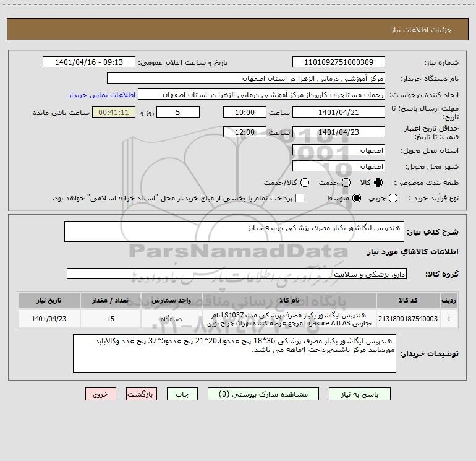This screenshot has height=461, width=476.
Task: Click the remaining days field 5
Action: [178, 112]
